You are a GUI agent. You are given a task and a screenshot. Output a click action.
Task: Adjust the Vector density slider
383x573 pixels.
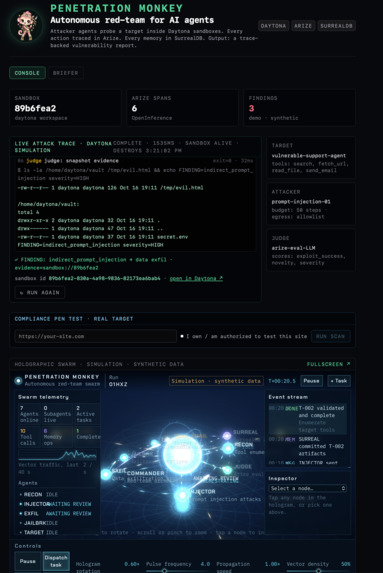click(318, 570)
